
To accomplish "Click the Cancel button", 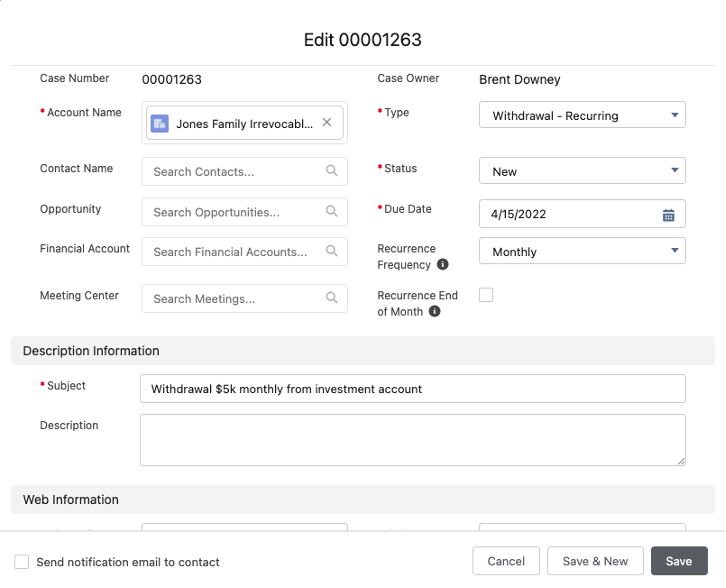I will (x=506, y=561).
